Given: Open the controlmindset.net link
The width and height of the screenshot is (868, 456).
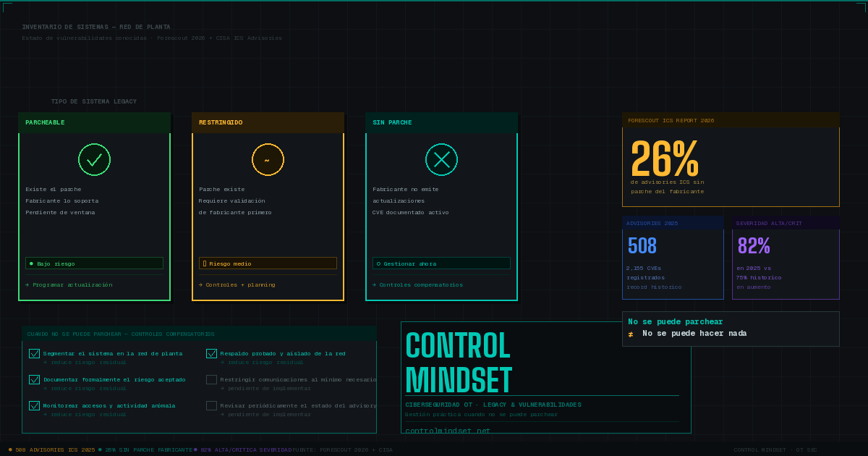Looking at the screenshot, I should 448,431.
